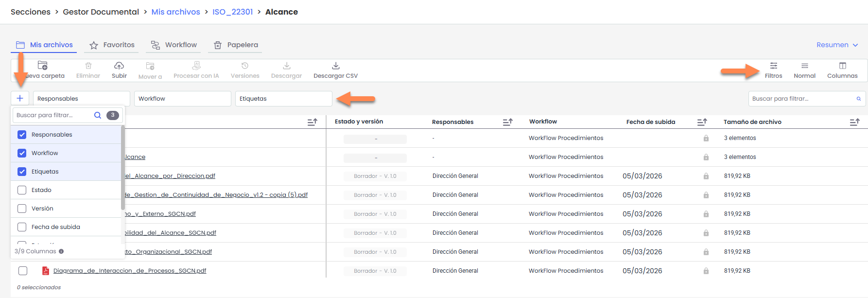Open the Papelera tab
The image size is (868, 298).
(x=236, y=45)
